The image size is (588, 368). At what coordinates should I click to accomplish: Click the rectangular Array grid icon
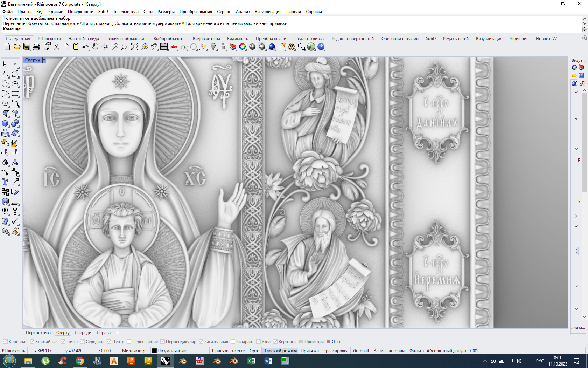click(x=5, y=211)
